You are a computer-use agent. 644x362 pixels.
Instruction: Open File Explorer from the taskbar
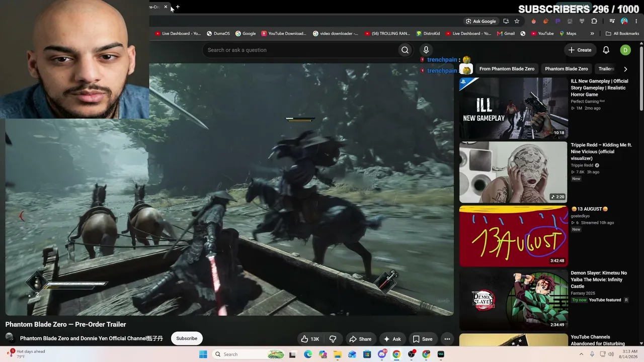point(338,354)
